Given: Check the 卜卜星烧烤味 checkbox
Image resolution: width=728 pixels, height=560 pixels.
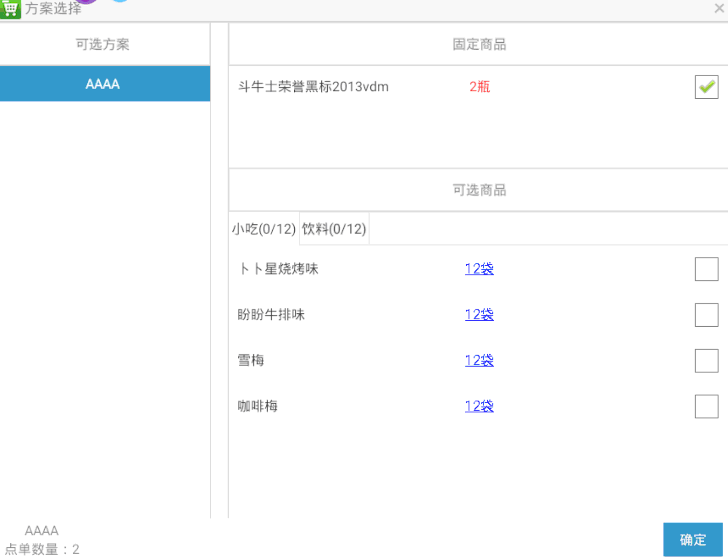Looking at the screenshot, I should tap(706, 269).
